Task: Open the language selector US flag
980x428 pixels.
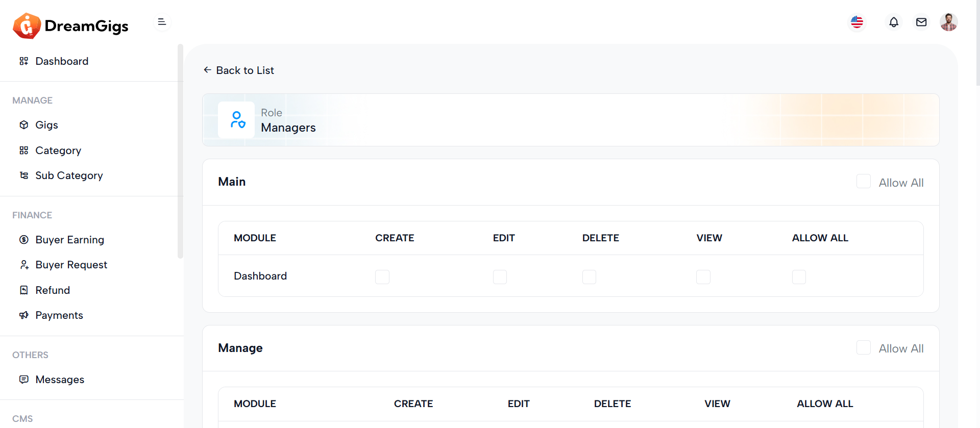Action: click(x=857, y=22)
